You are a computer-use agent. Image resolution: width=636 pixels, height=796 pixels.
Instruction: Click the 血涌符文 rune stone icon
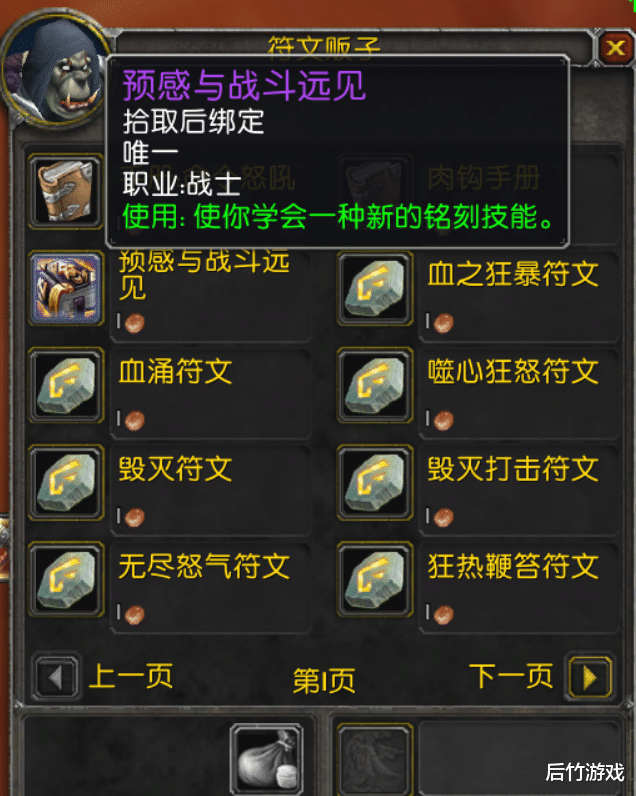click(x=66, y=385)
